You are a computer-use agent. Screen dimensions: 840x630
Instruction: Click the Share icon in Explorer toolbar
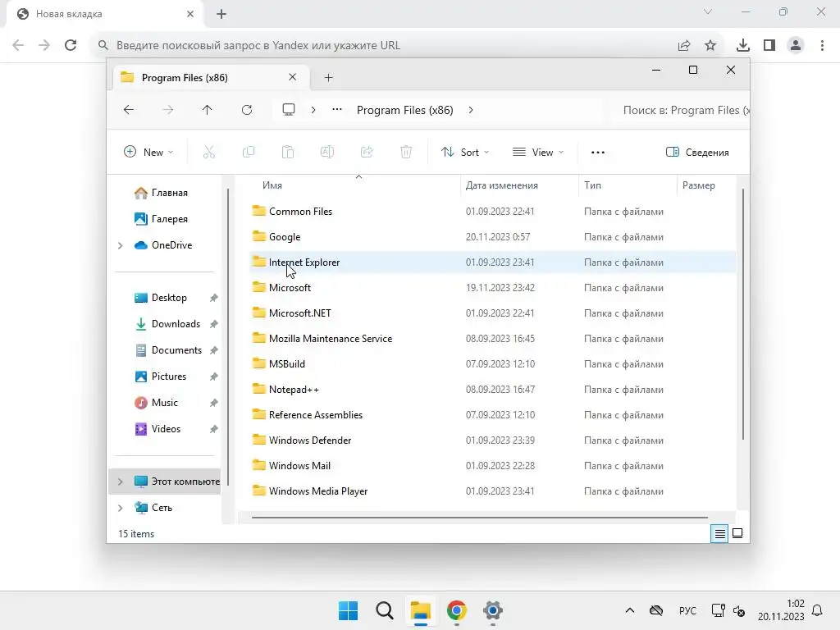pyautogui.click(x=367, y=152)
